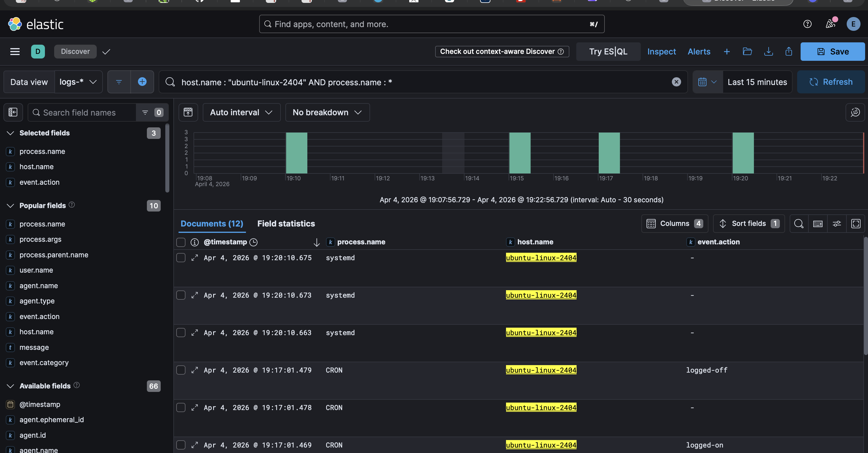The width and height of the screenshot is (868, 453).
Task: Open the field type filter dropdown showing 0
Action: click(x=152, y=112)
